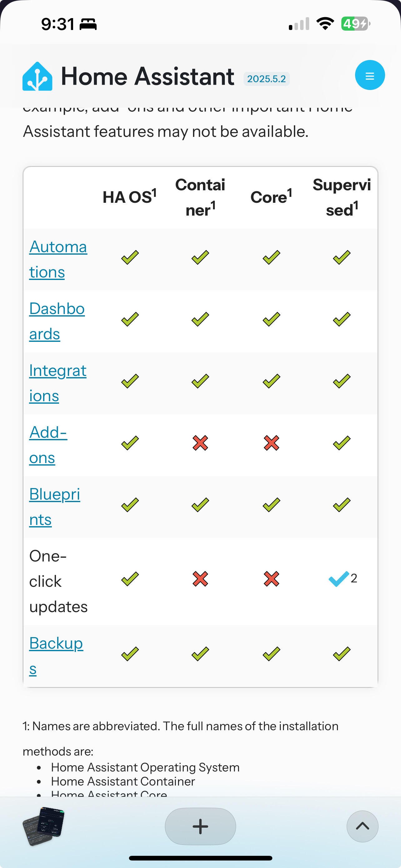This screenshot has width=401, height=868.
Task: Tap the Home Assistant title text
Action: (147, 76)
